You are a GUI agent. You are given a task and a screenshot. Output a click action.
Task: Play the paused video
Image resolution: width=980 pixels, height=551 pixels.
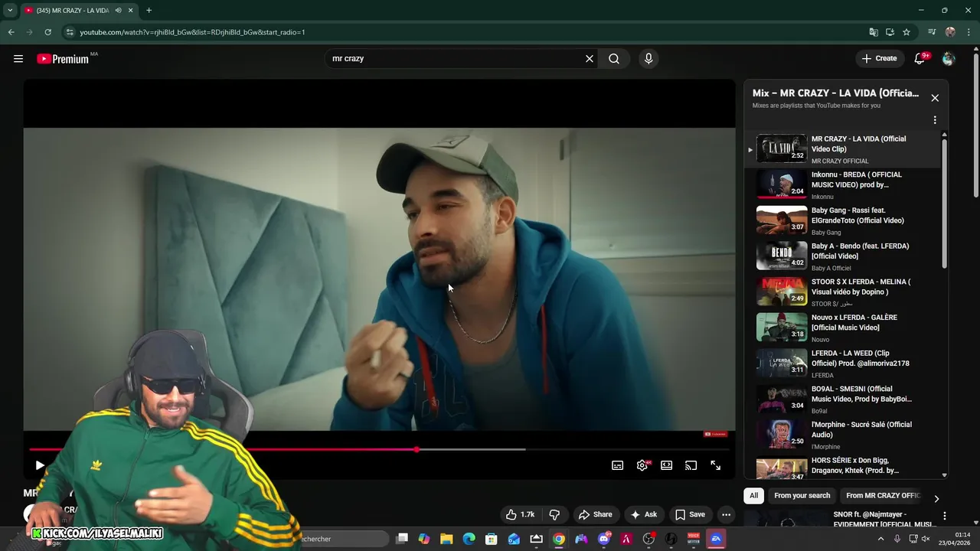tap(40, 465)
